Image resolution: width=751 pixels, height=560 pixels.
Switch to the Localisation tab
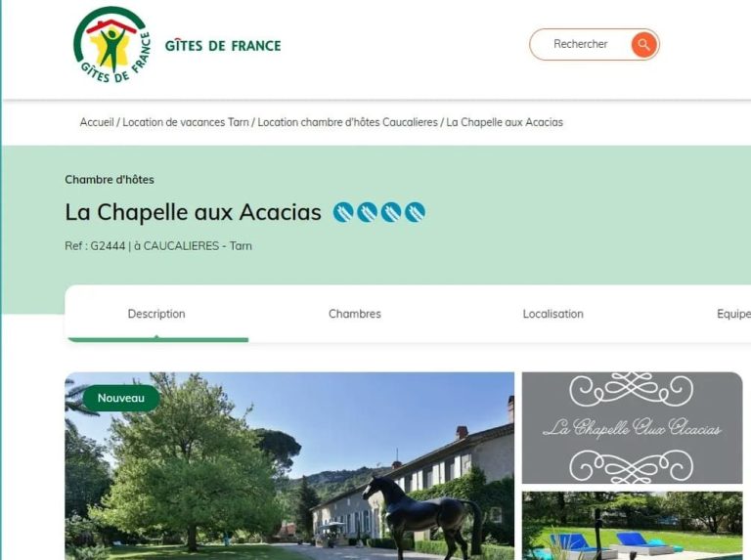pos(553,314)
